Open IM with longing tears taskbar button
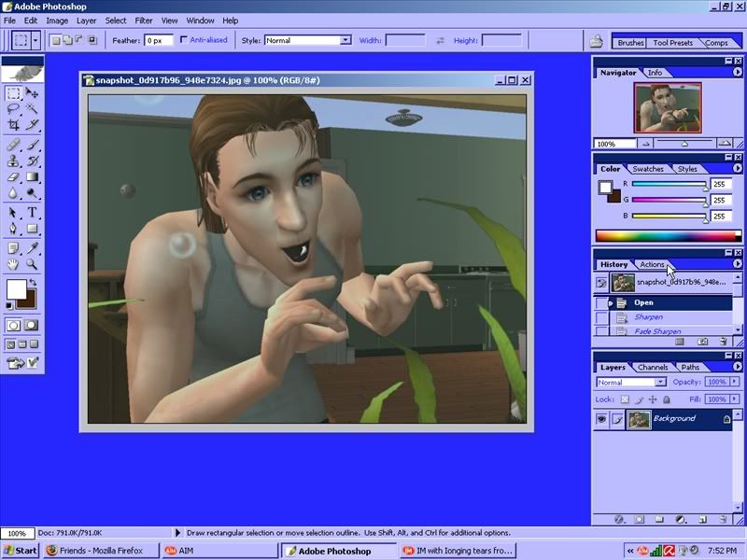Image resolution: width=747 pixels, height=560 pixels. click(x=458, y=551)
